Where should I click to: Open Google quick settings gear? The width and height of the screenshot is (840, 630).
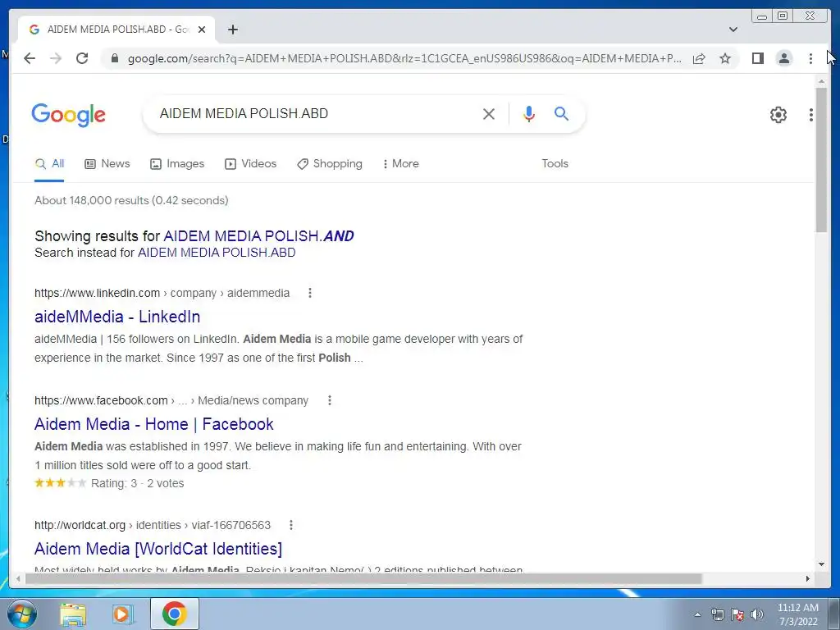point(778,114)
